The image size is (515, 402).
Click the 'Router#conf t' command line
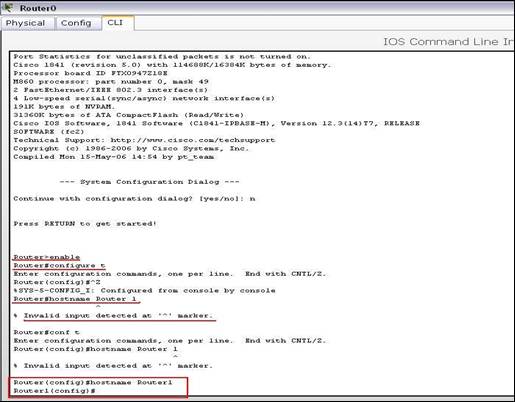(47, 332)
